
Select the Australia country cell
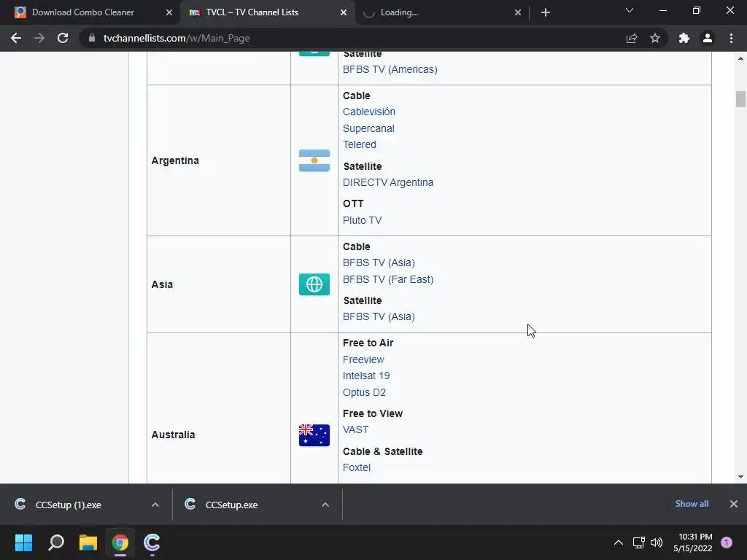tap(219, 408)
